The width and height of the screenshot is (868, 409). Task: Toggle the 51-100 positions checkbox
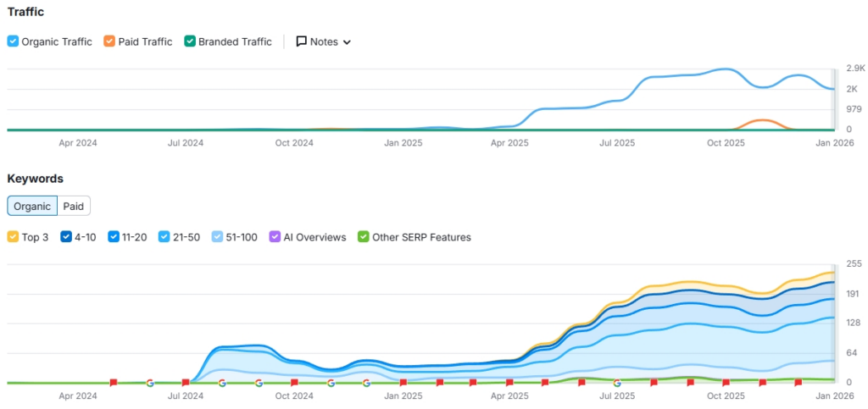tap(218, 237)
